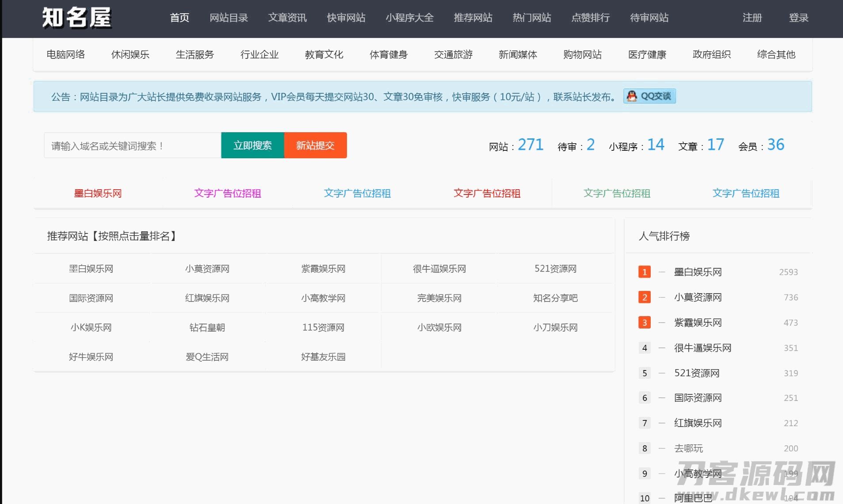Click the 知名屋 site logo
The height and width of the screenshot is (504, 843).
[x=76, y=18]
